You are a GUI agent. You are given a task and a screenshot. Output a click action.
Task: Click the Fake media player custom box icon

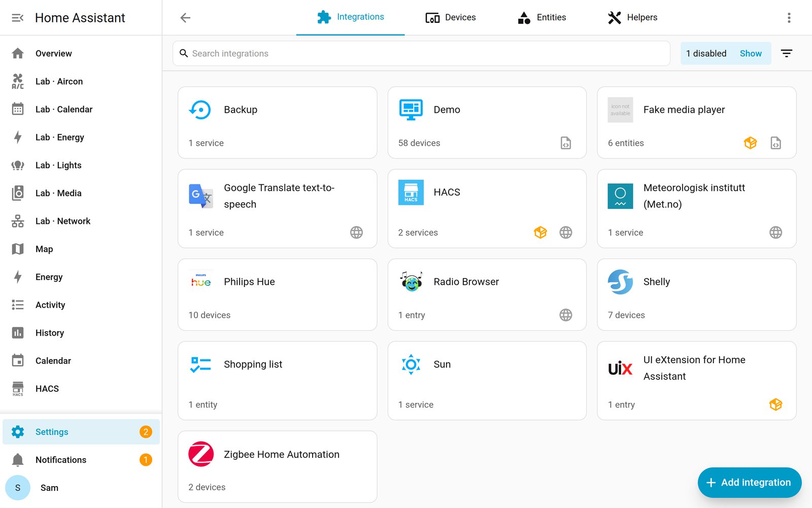tap(750, 143)
